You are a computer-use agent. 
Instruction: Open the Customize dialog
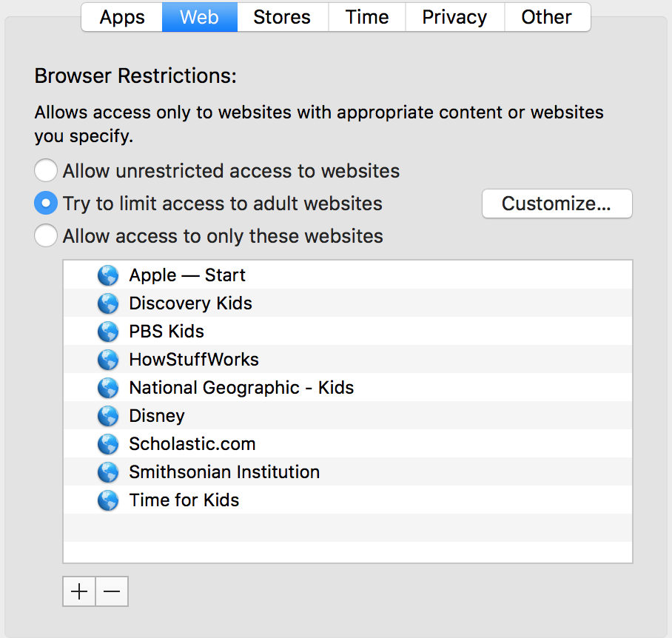coord(557,204)
